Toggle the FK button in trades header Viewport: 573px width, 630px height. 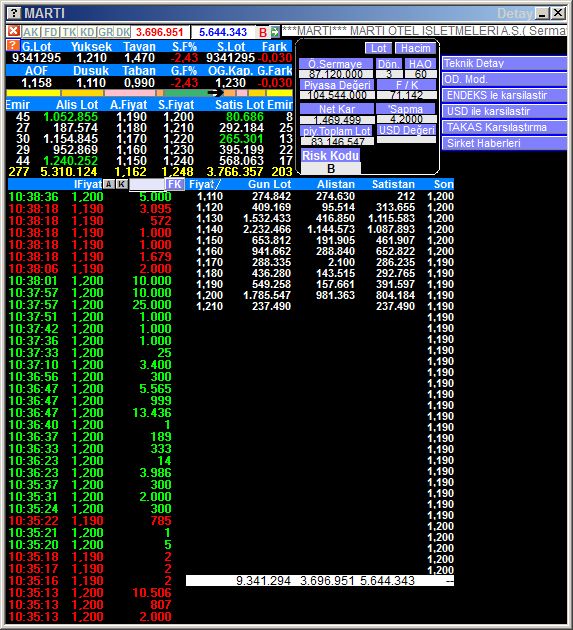click(175, 184)
